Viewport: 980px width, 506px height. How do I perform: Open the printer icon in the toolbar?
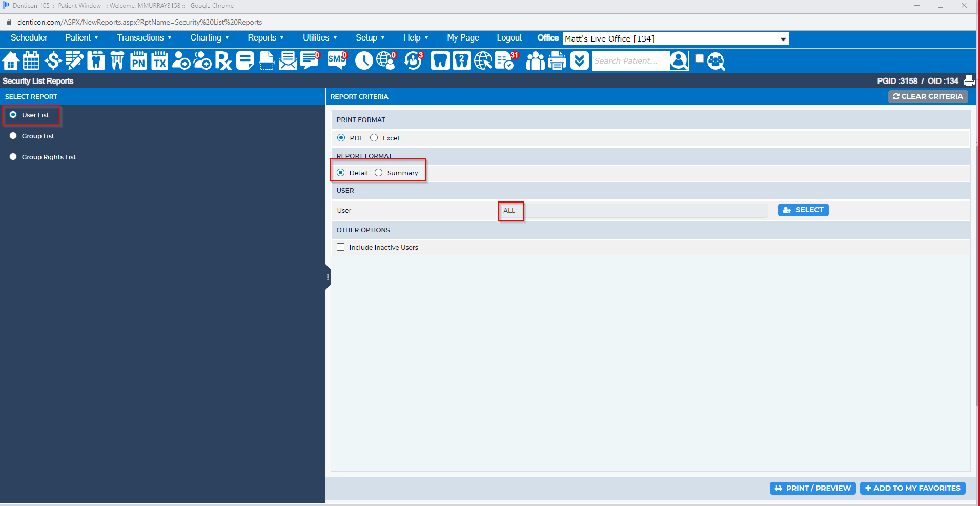557,60
